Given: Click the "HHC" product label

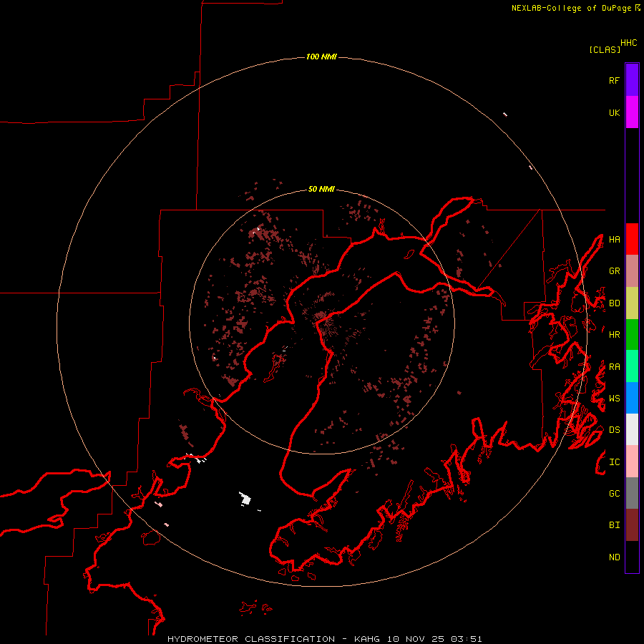Looking at the screenshot, I should click(628, 43).
